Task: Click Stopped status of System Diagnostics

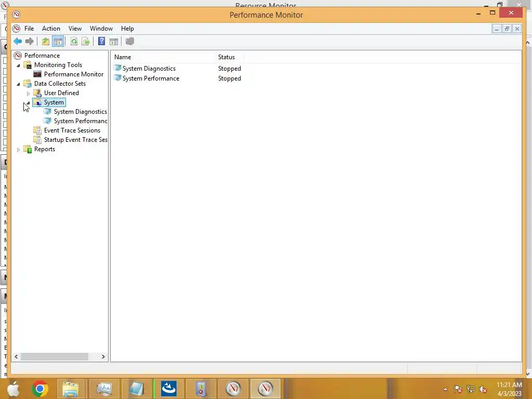Action: click(229, 68)
